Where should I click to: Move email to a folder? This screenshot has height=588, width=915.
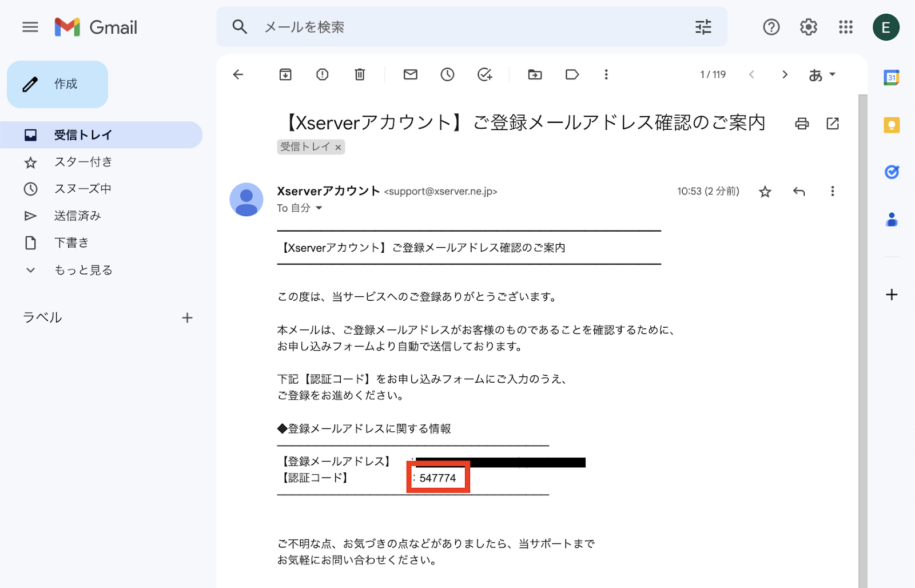[x=535, y=74]
